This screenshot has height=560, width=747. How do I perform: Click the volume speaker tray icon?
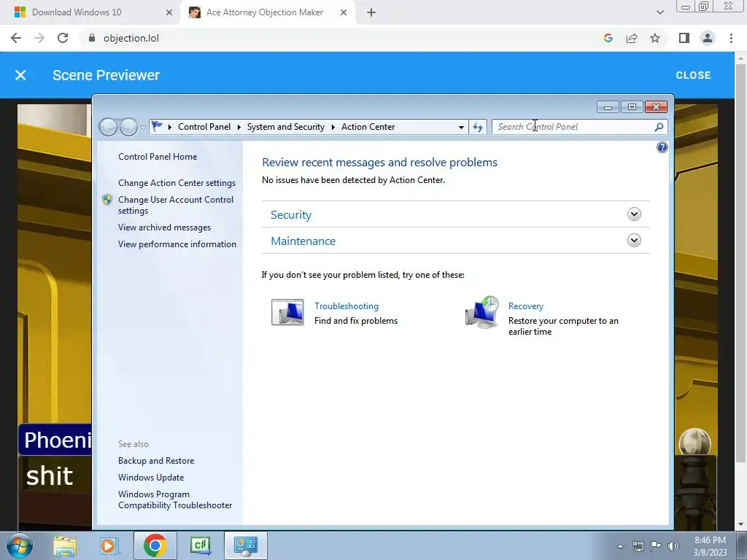pyautogui.click(x=673, y=546)
